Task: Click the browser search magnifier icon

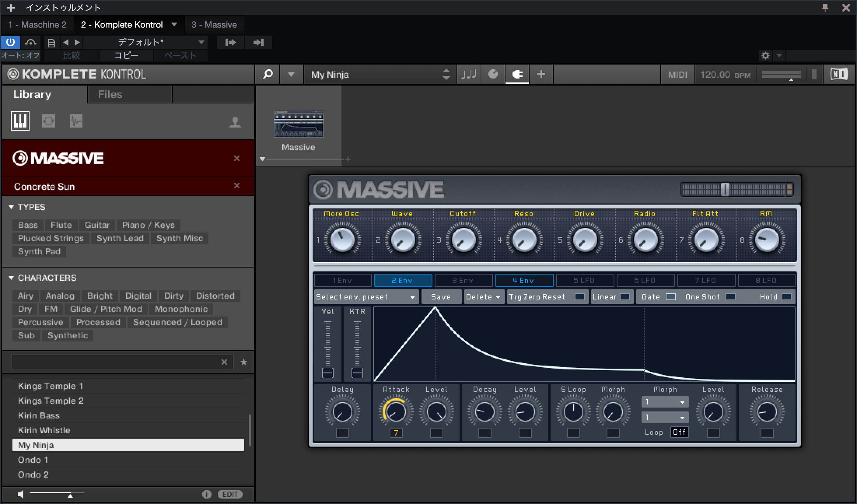Action: point(268,74)
